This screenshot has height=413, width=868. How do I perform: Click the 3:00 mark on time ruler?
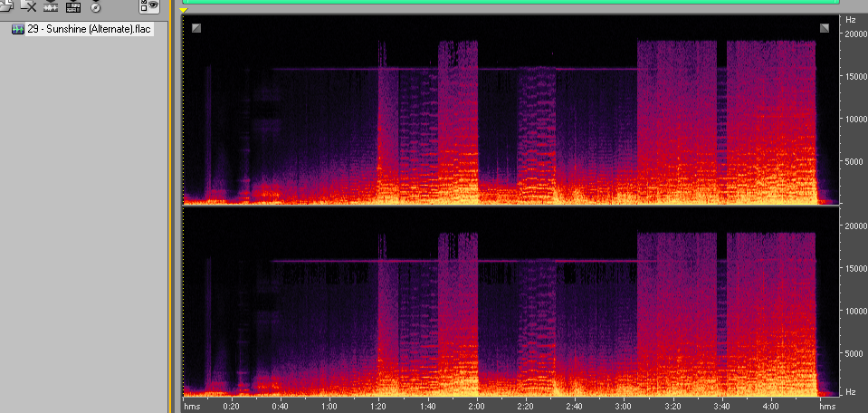click(x=624, y=407)
